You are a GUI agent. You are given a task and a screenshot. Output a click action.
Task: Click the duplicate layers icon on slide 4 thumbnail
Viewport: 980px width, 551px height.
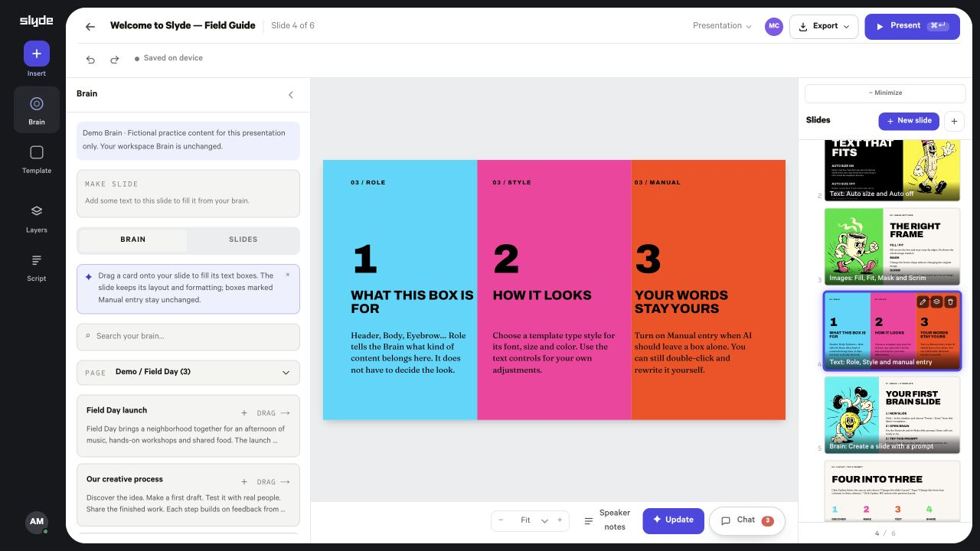[x=936, y=302]
